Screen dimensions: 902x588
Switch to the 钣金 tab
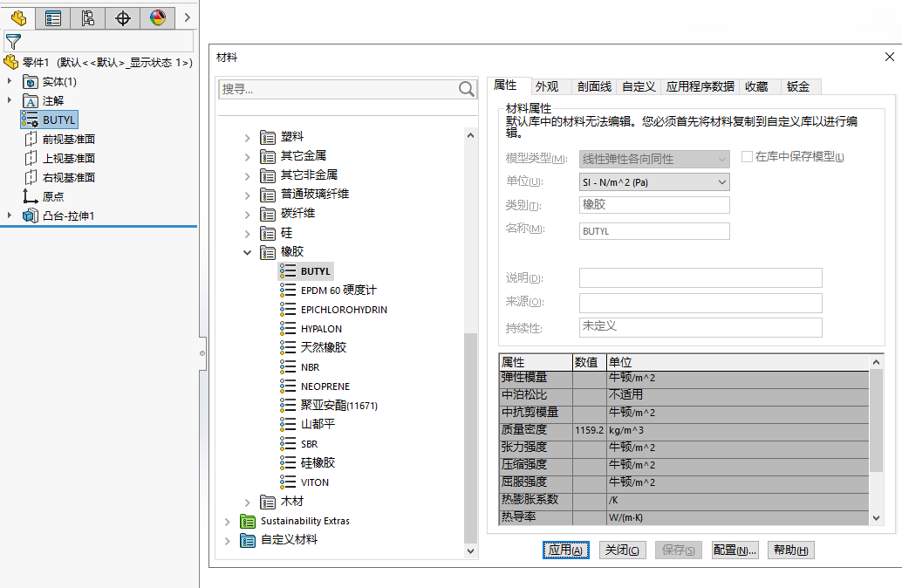tap(801, 86)
